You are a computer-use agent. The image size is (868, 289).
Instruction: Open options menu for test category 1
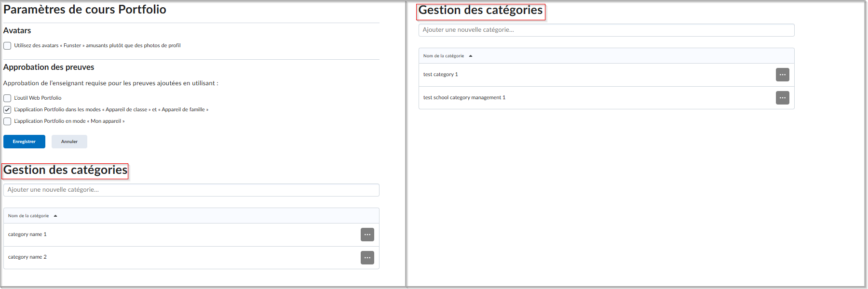tap(783, 75)
